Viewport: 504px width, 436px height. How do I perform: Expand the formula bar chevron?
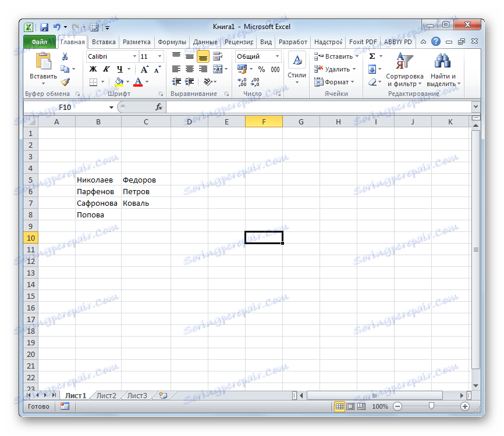(476, 106)
